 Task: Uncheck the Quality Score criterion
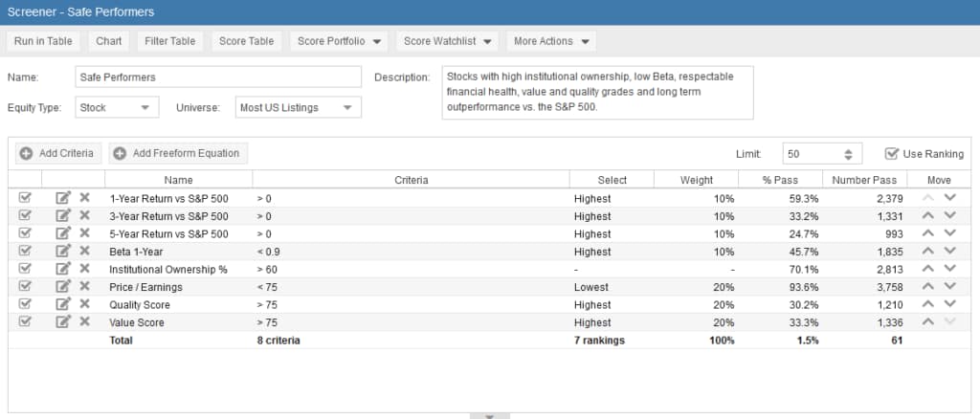(25, 304)
